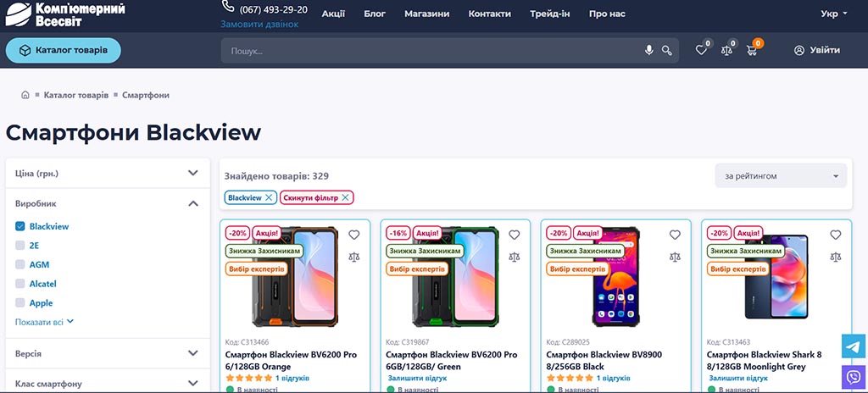This screenshot has height=393, width=868.
Task: Open the shopping cart icon
Action: pos(752,51)
